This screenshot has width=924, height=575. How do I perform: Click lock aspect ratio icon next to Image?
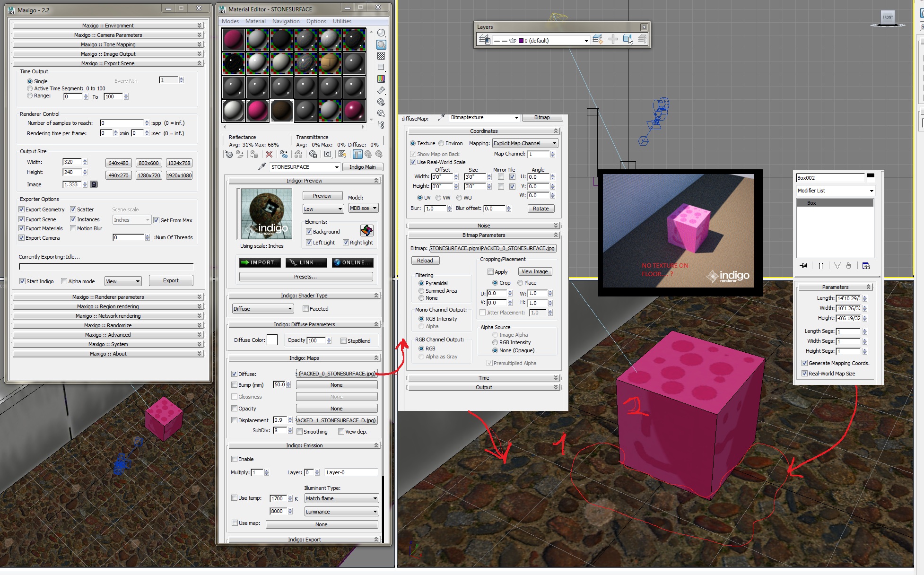click(x=94, y=184)
